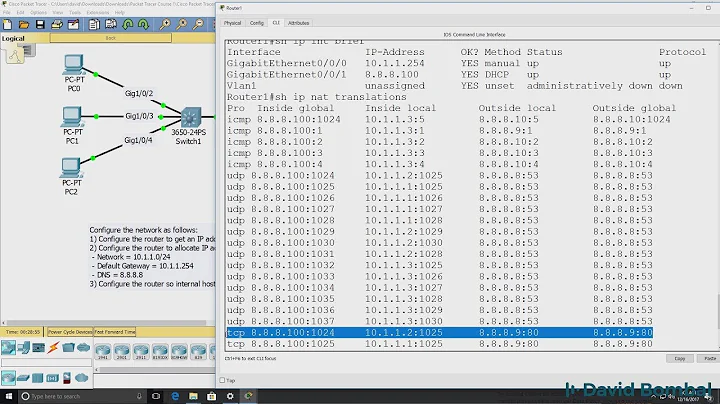Image resolution: width=720 pixels, height=404 pixels.
Task: Click the Zoom Reset magnifier
Action: (181, 24)
